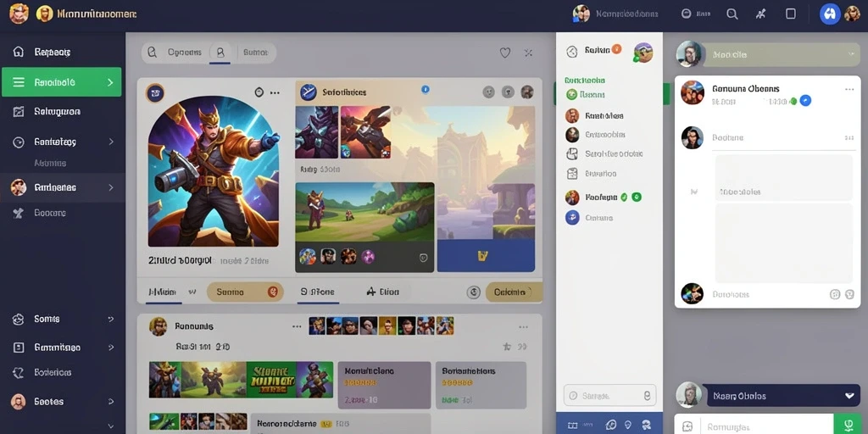
Task: Open the crossed tools icon in left sidebar
Action: 19,213
